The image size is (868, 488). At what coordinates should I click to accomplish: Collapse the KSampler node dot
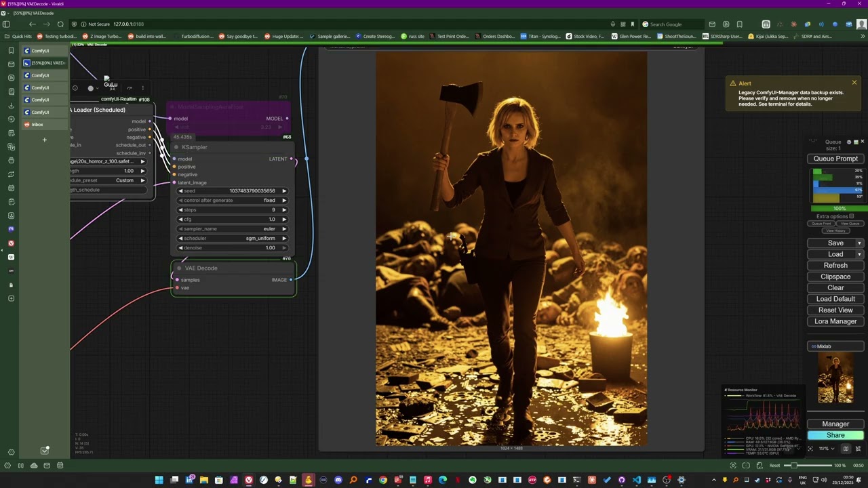tap(176, 147)
